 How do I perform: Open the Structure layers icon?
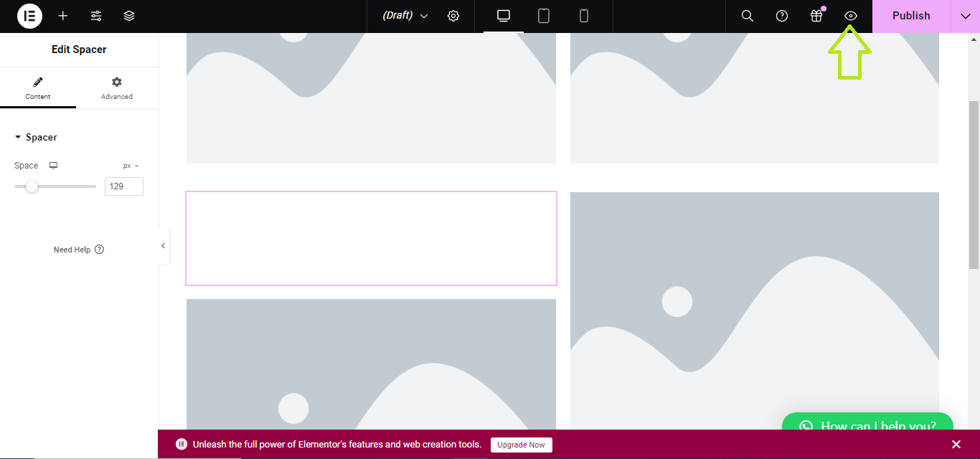[129, 16]
